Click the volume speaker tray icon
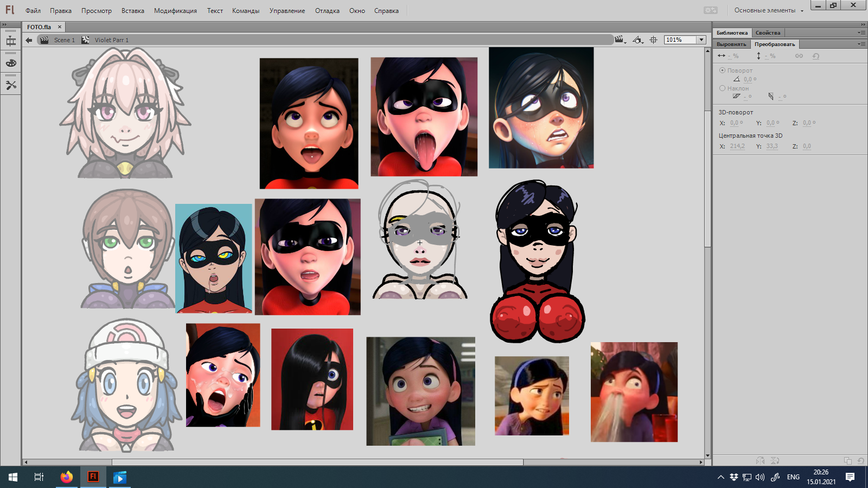Screen dimensions: 868x488 (x=760, y=477)
